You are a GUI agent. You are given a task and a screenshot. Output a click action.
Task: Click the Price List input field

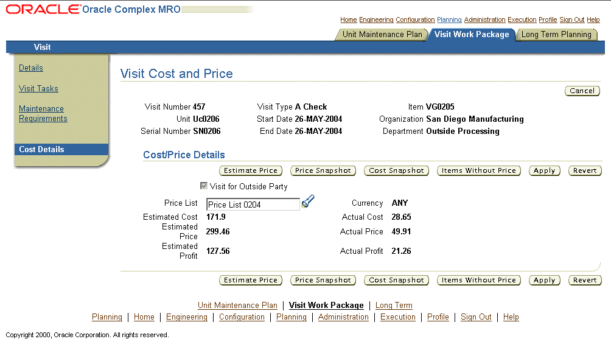253,204
